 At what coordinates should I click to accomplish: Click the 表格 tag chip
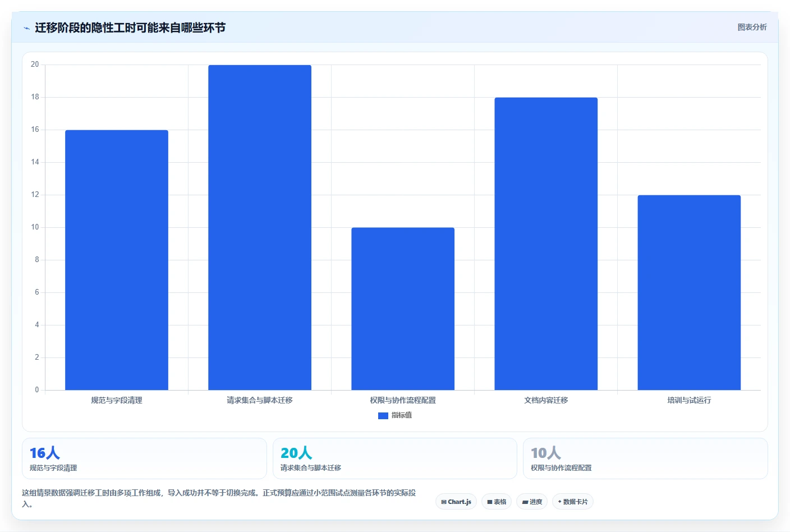(497, 502)
